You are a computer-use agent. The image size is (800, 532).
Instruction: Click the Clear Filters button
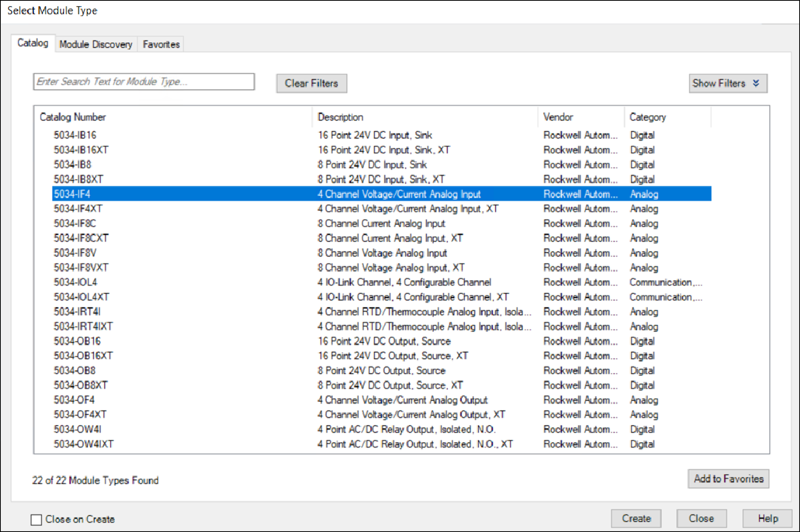coord(312,83)
